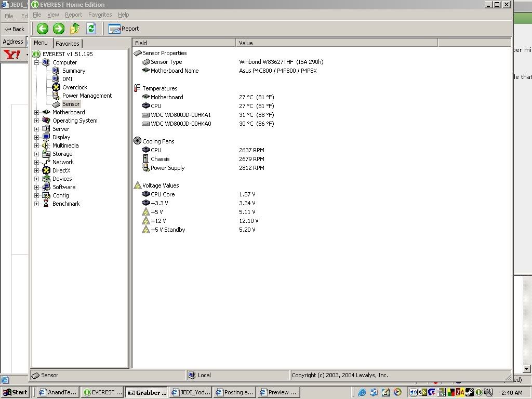Click the Multimedia speaker icon in tree
This screenshot has width=532, height=399.
tap(46, 145)
